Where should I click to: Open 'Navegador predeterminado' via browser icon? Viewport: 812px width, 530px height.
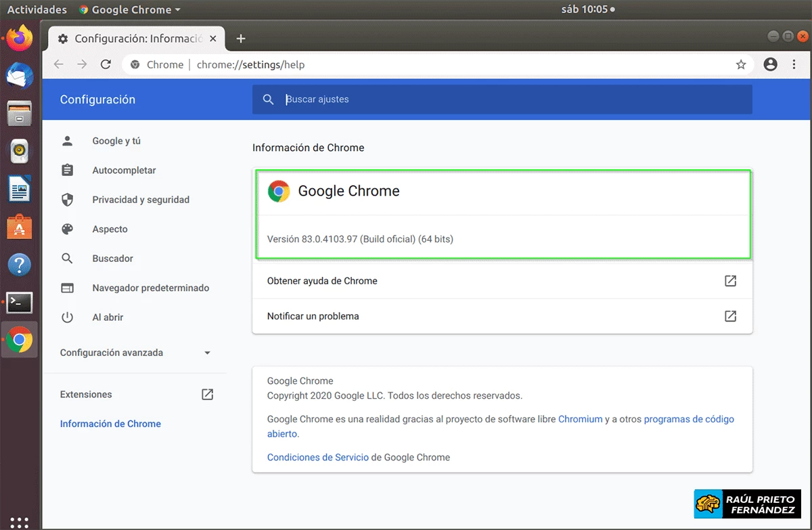(x=68, y=288)
